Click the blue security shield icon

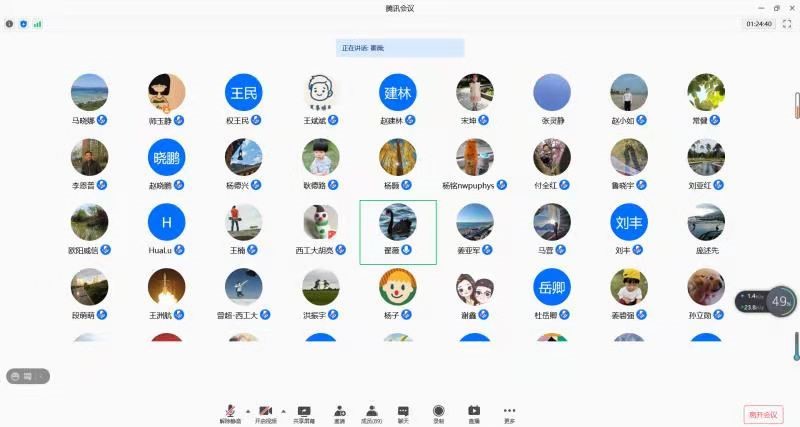tap(23, 23)
